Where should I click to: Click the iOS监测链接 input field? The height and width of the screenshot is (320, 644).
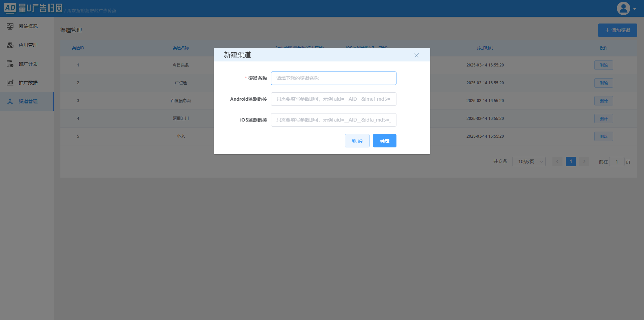click(334, 120)
